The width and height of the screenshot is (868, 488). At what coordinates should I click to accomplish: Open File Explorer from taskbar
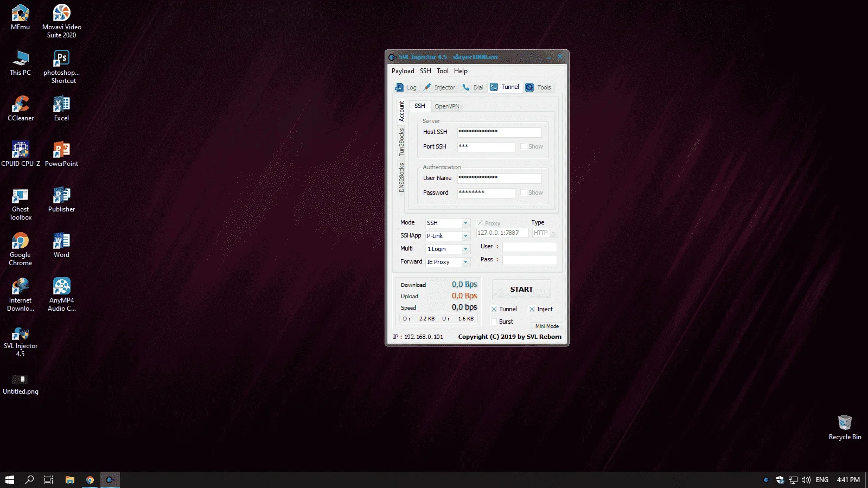click(x=69, y=480)
